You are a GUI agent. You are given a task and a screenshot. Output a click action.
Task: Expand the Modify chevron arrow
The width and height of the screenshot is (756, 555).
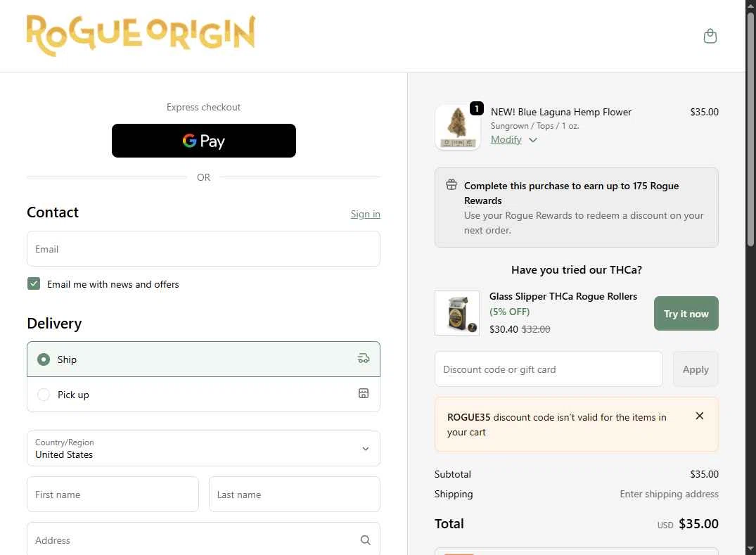coord(533,140)
